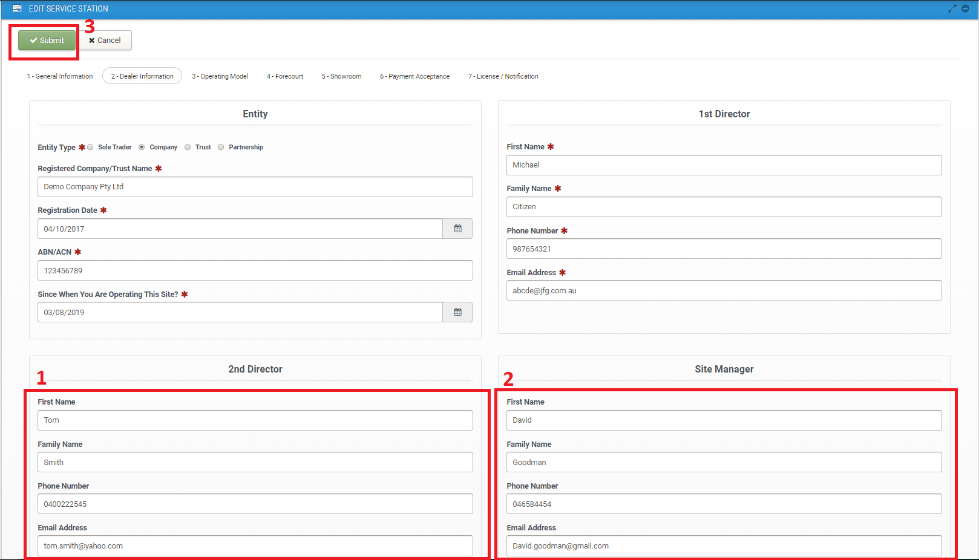Image resolution: width=979 pixels, height=560 pixels.
Task: Select the Sole Trader entity type
Action: [x=91, y=147]
